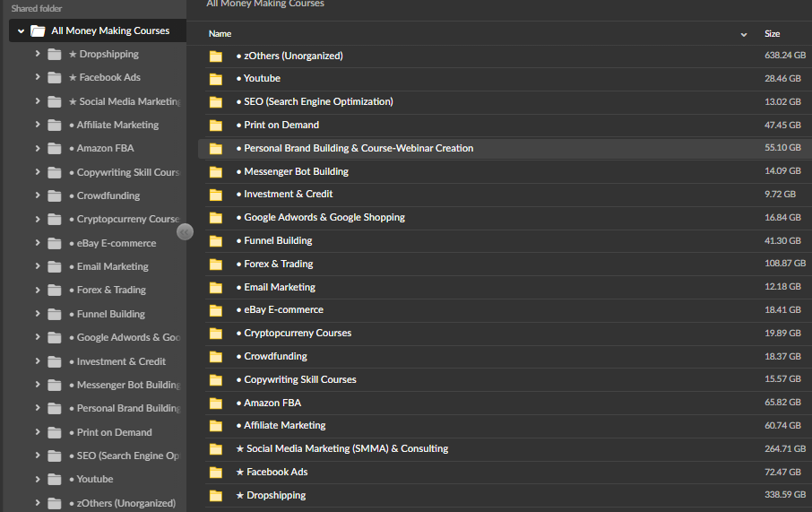812x512 pixels.
Task: Click the Affiliate Marketing folder icon in list
Action: 216,426
